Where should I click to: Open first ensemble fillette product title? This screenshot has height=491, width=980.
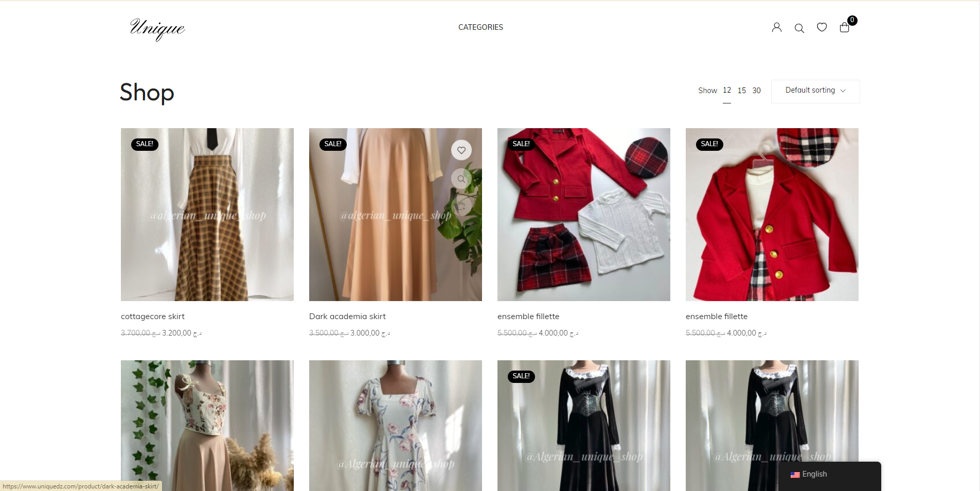[x=528, y=317]
